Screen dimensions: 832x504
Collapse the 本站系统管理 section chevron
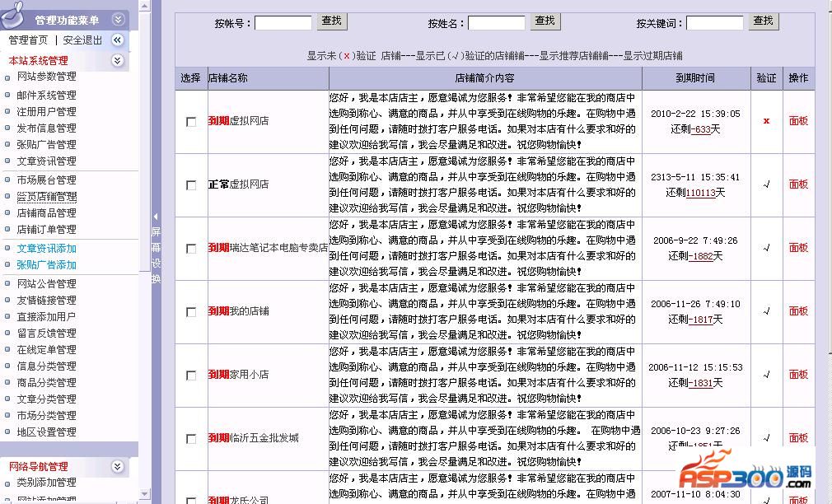point(117,60)
